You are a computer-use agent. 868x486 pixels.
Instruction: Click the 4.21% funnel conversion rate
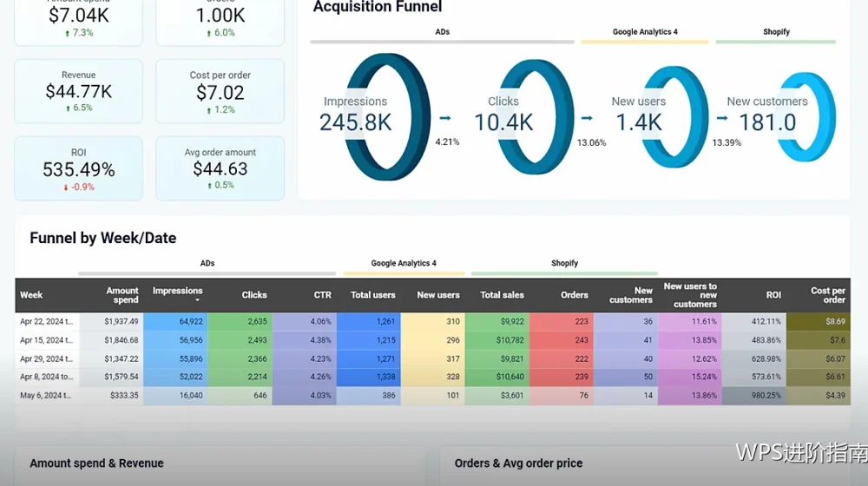pos(447,141)
